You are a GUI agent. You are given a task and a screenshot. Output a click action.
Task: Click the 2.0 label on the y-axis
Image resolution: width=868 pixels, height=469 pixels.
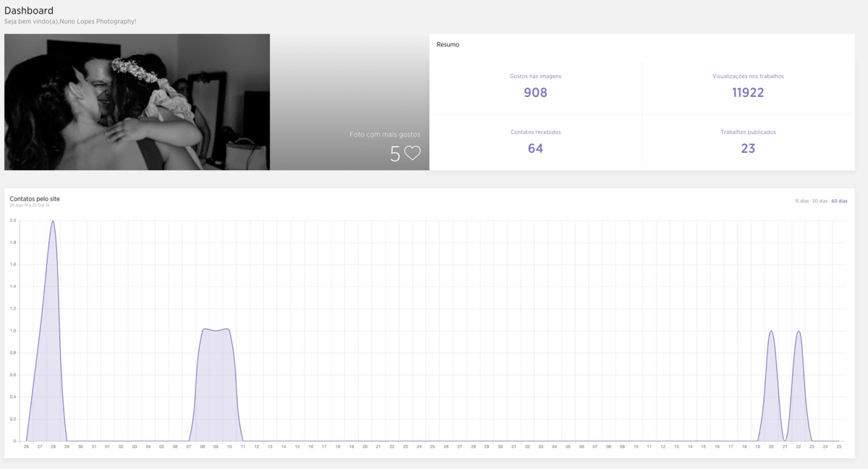point(13,220)
